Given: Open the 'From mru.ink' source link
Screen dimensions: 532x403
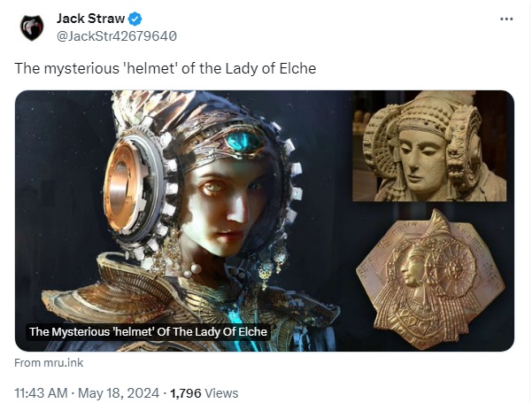Looking at the screenshot, I should [49, 362].
